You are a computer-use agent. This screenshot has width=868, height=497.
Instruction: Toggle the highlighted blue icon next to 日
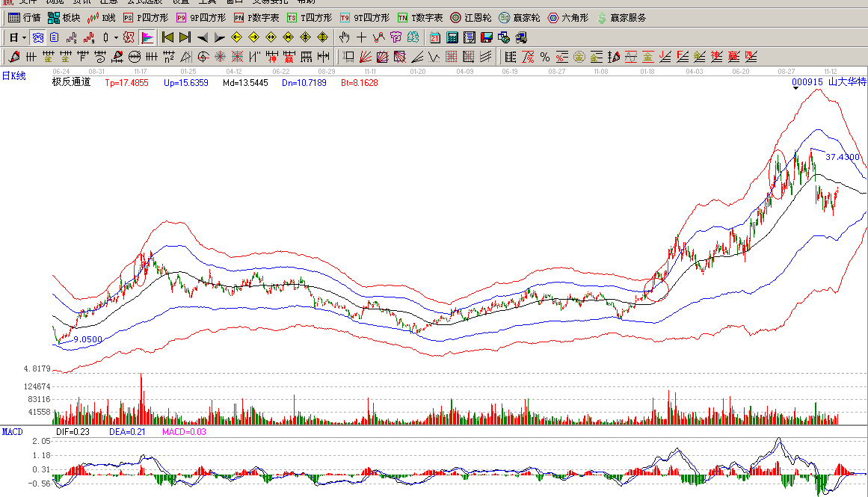pyautogui.click(x=37, y=37)
